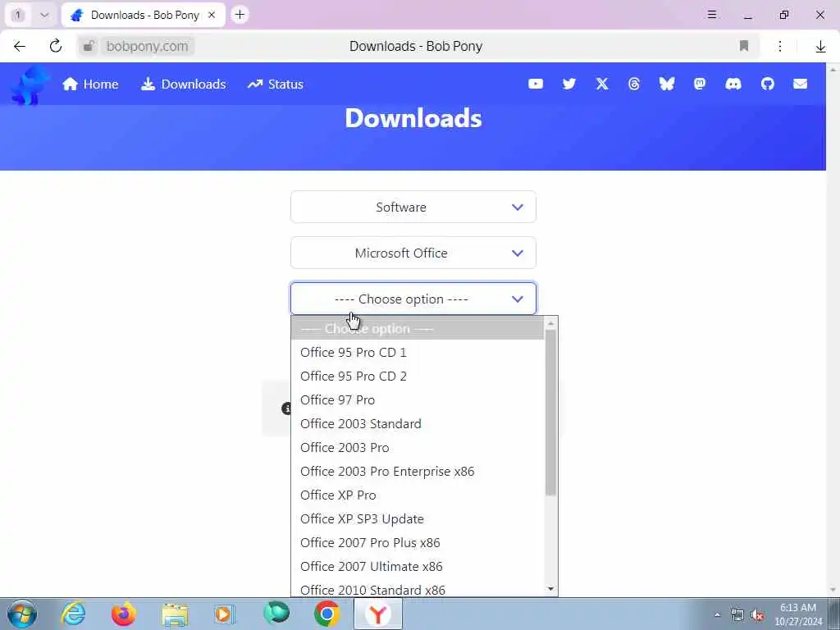Collapse the Choose option dropdown

(x=413, y=299)
